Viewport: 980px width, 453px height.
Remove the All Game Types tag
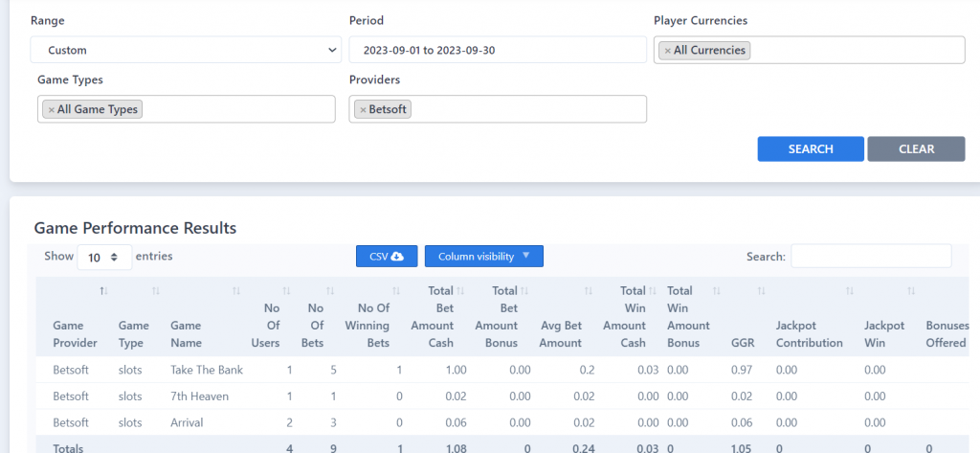point(52,110)
